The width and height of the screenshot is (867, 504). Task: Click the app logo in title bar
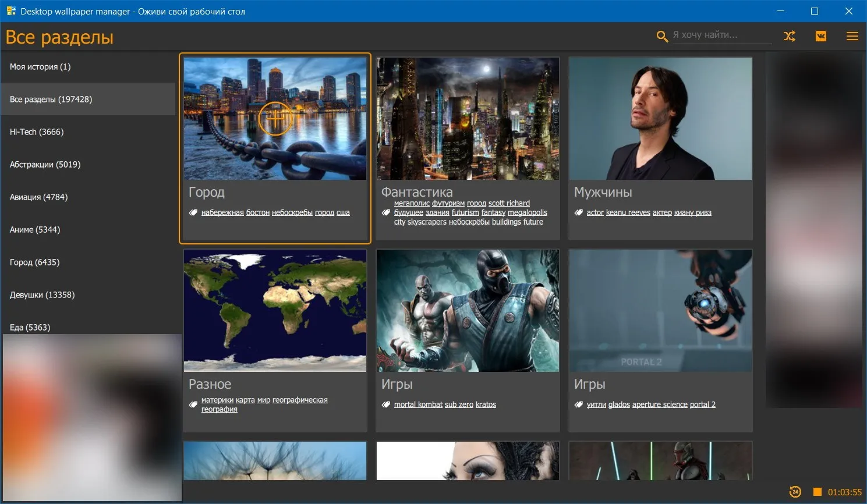pyautogui.click(x=10, y=11)
